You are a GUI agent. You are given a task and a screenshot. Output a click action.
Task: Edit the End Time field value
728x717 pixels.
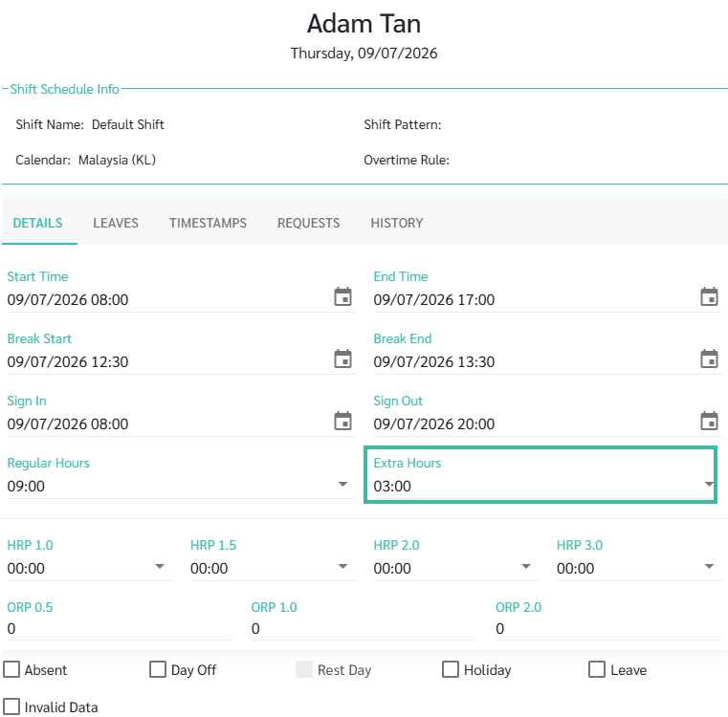[x=534, y=300]
